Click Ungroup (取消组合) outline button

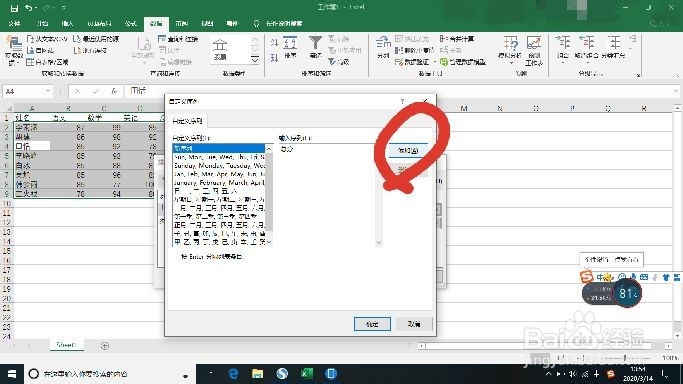click(x=586, y=48)
